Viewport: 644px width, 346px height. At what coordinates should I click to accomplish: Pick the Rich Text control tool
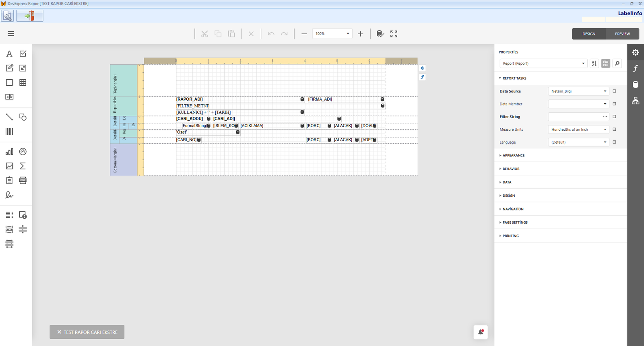pyautogui.click(x=9, y=68)
